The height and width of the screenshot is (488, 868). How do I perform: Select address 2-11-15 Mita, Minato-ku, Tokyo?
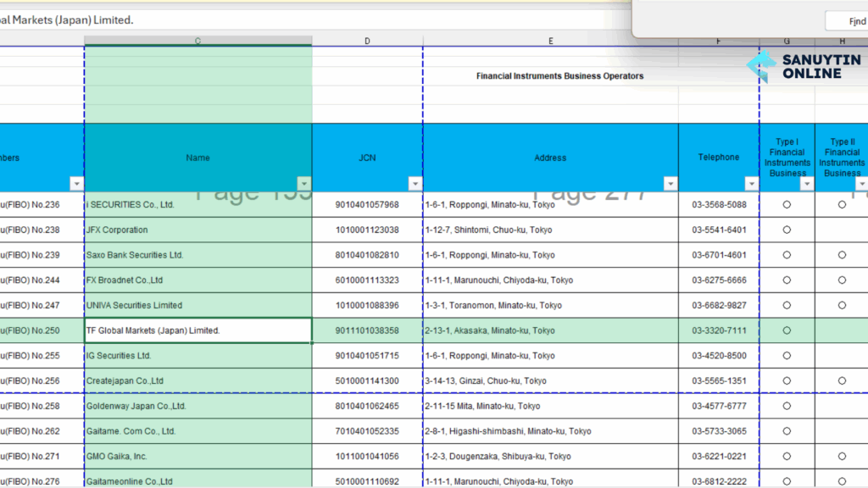tap(551, 406)
